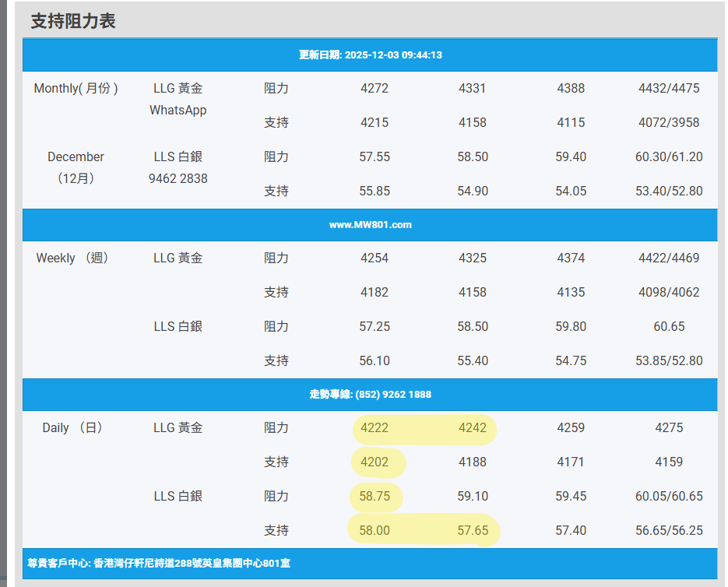Click monthly gold resistance value 4272
The height and width of the screenshot is (587, 728).
point(375,89)
